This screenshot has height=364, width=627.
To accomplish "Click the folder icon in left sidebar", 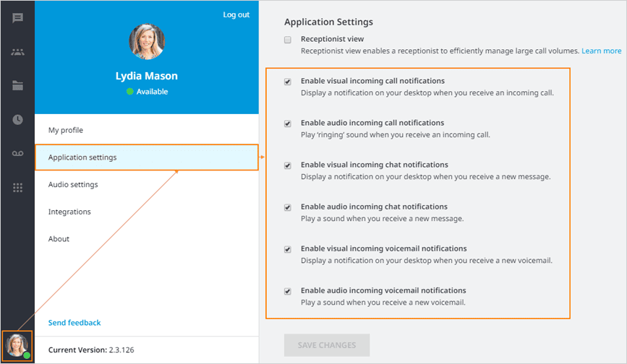I will (x=17, y=86).
